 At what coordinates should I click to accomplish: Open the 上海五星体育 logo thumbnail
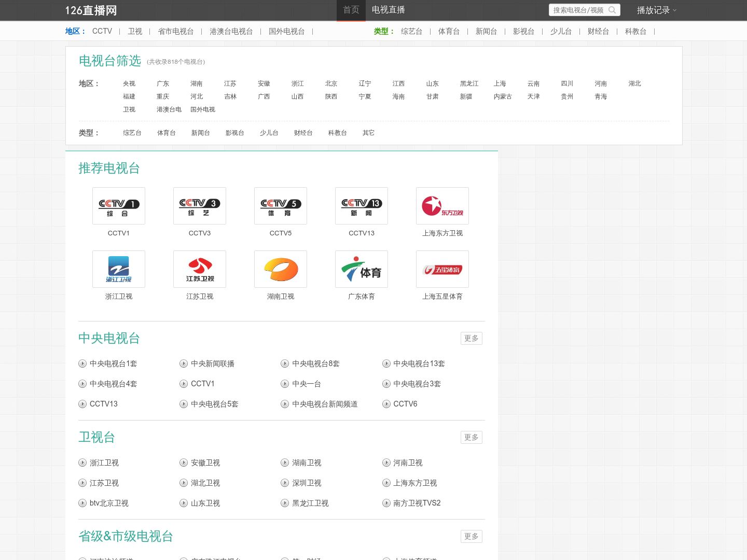pos(442,269)
